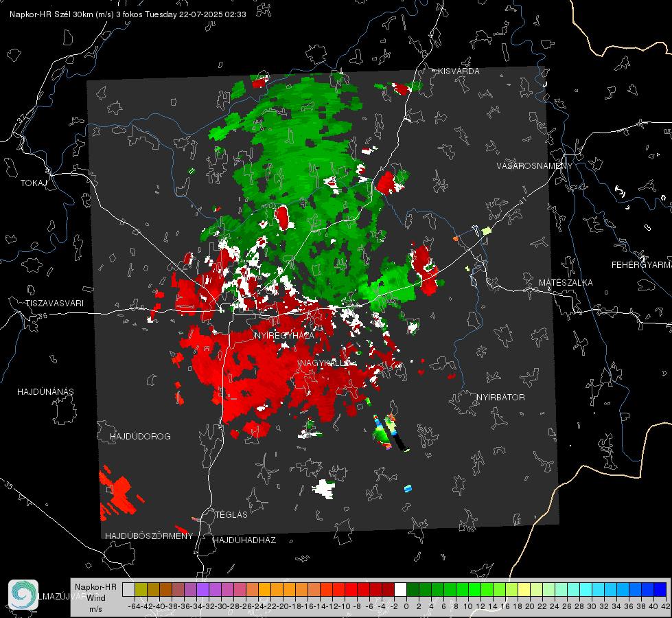Click the TISZAVASVÁRI city label
Screen dimensions: 672x618
(54, 304)
